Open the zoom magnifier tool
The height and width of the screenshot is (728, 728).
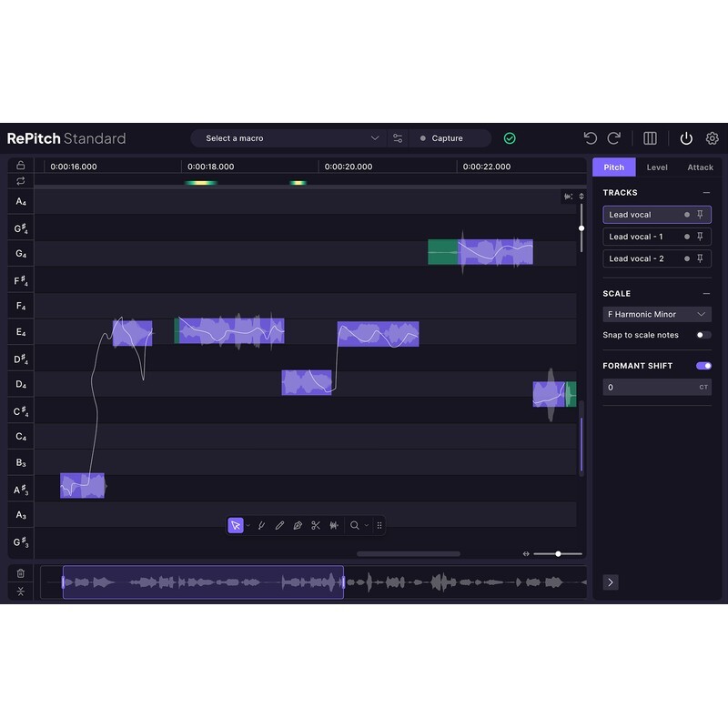tap(353, 525)
